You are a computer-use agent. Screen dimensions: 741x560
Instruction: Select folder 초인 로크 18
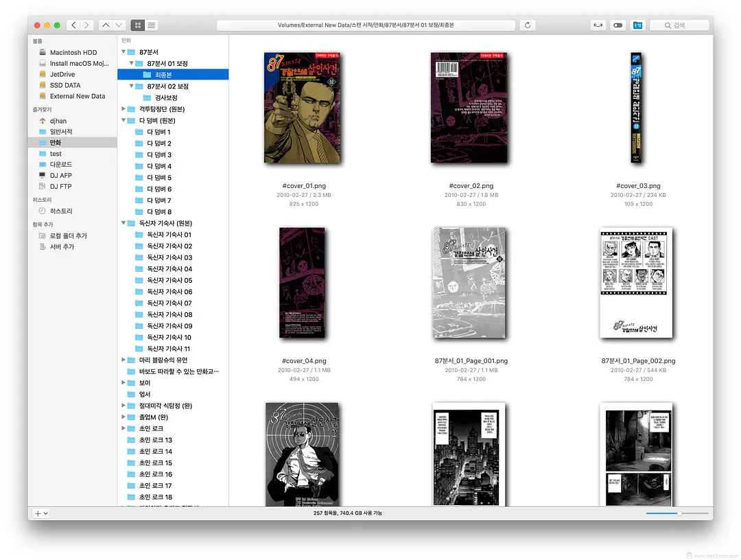point(173,497)
